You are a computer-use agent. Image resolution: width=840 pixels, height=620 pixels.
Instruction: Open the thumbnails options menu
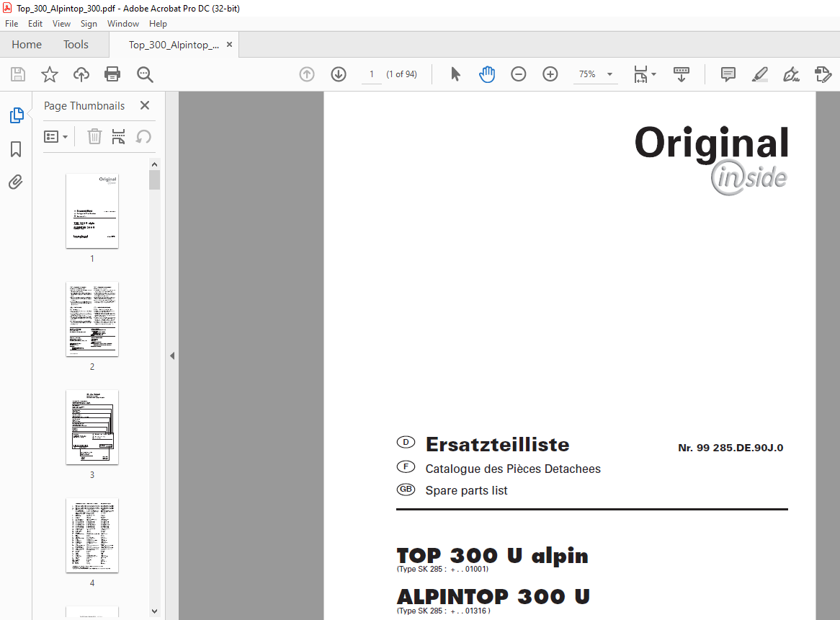[x=55, y=137]
